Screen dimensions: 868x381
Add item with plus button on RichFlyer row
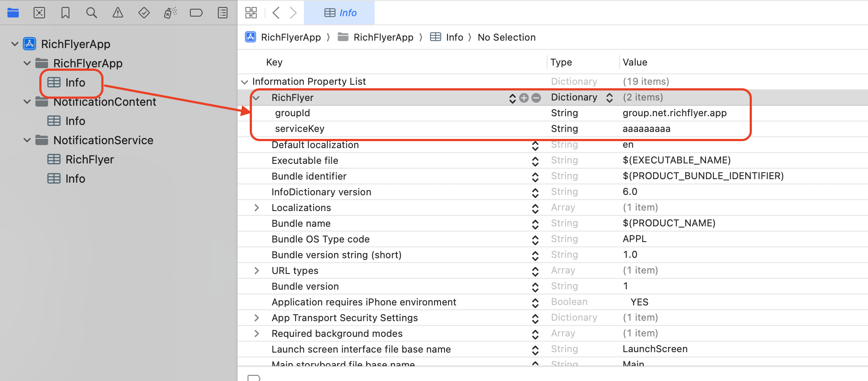click(x=524, y=98)
